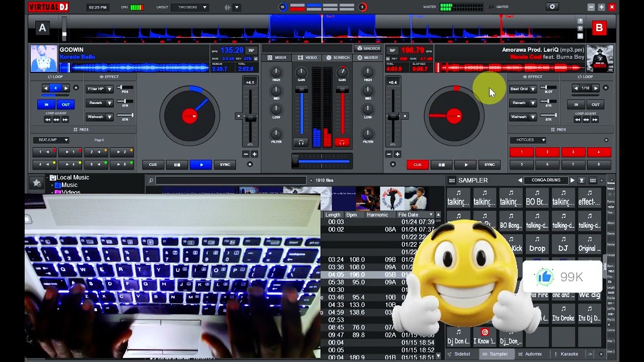Go to previous sampler bank arrow
This screenshot has width=644, height=362.
pos(520,180)
